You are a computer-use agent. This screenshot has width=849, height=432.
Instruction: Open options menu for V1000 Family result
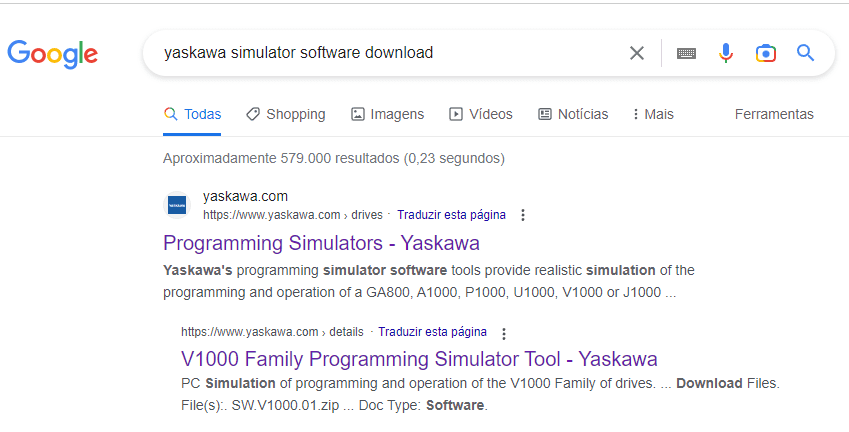504,333
